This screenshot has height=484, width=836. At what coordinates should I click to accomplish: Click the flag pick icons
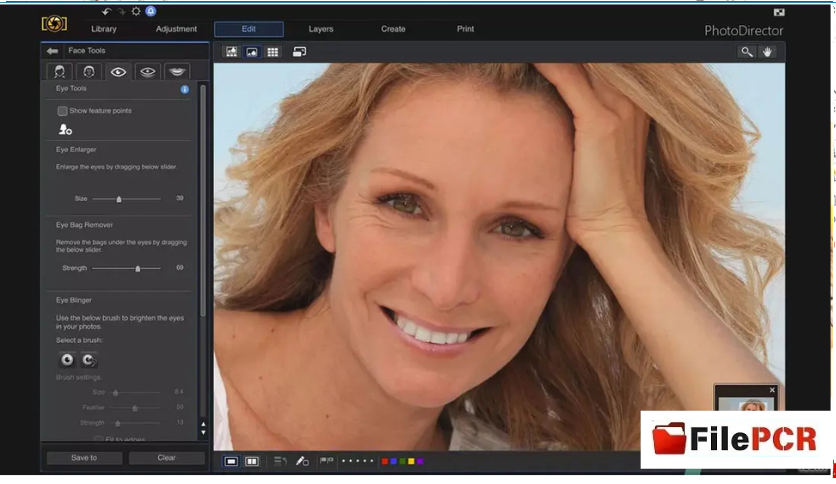click(326, 461)
